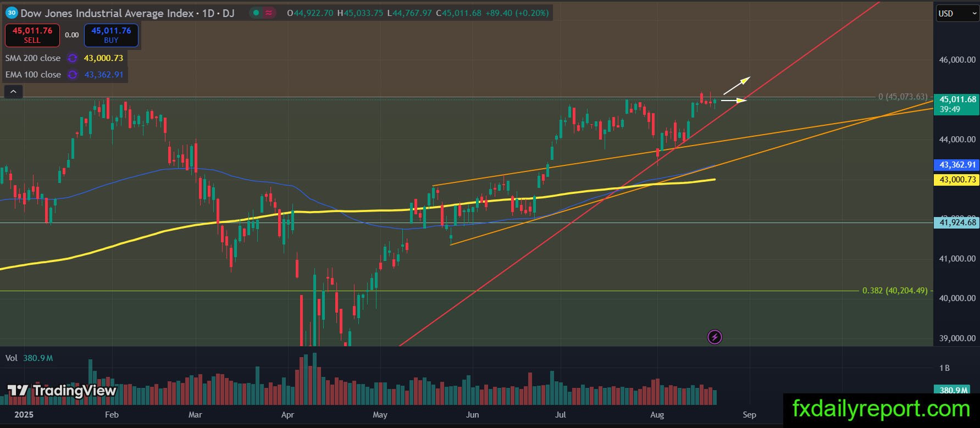The width and height of the screenshot is (980, 428).
Task: Click the bar countdown timer 39:49
Action: point(950,109)
